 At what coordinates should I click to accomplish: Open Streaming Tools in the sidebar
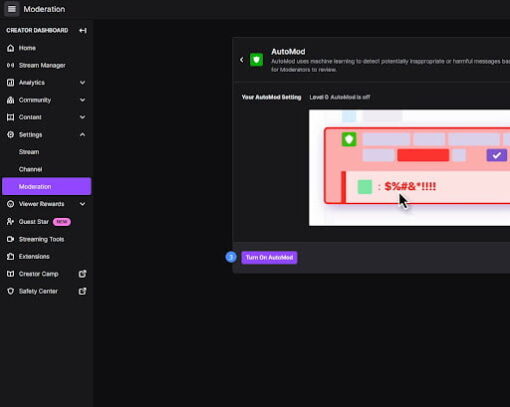point(46,239)
